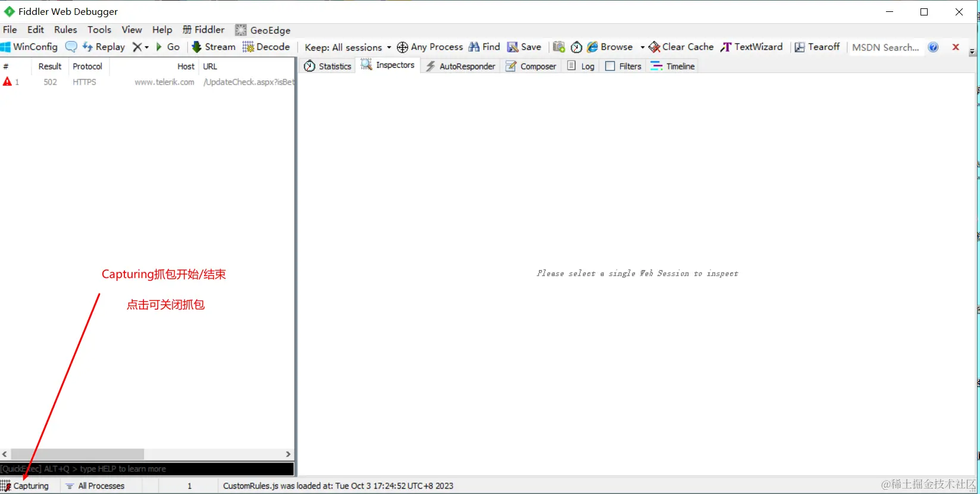Open the Remove sessions X dropdown
980x494 pixels.
pyautogui.click(x=140, y=46)
